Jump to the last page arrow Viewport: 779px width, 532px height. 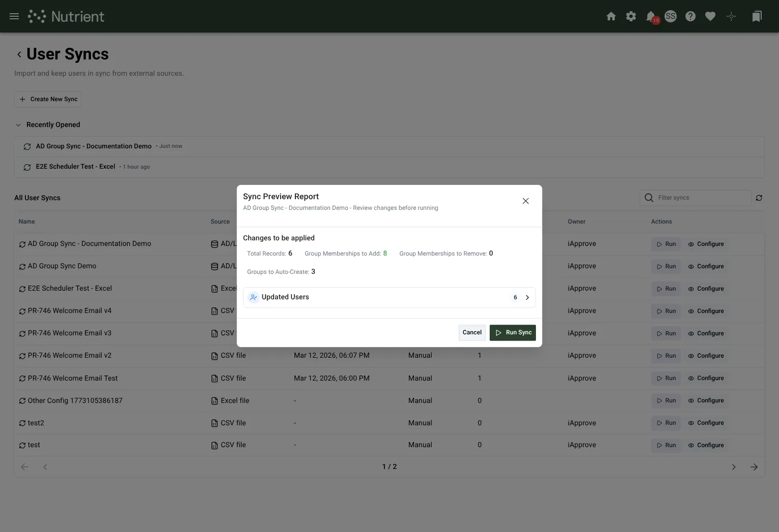click(x=754, y=467)
